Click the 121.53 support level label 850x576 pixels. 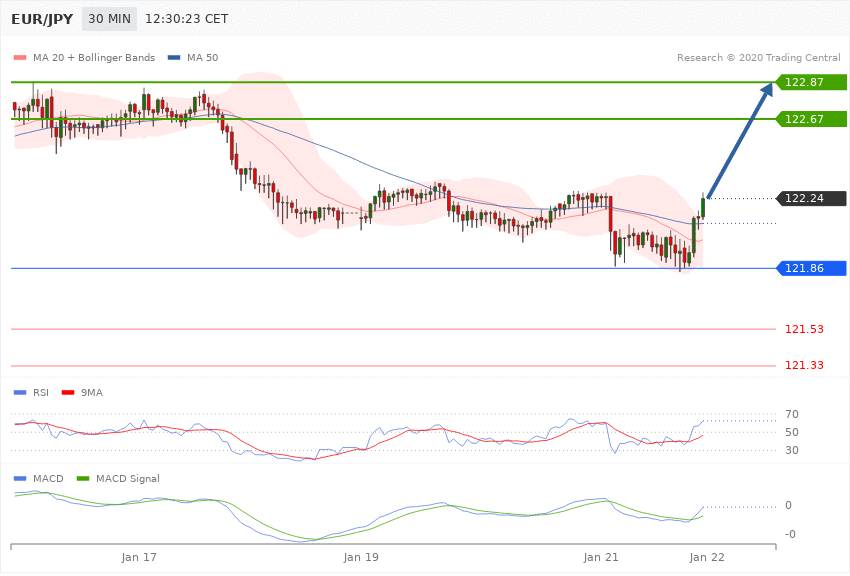tap(804, 329)
